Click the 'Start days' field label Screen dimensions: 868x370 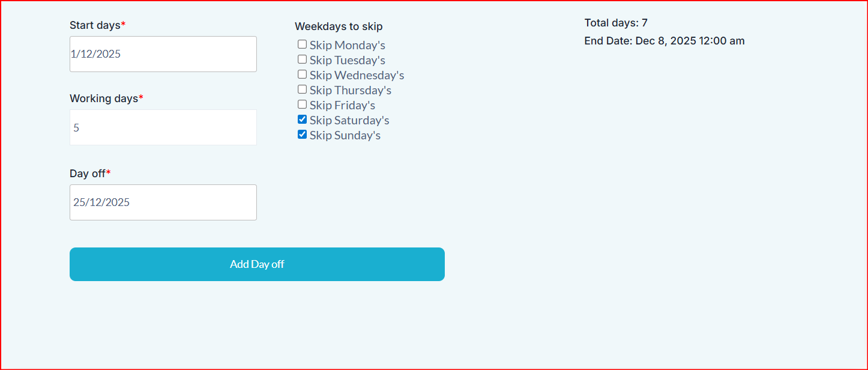[x=95, y=25]
